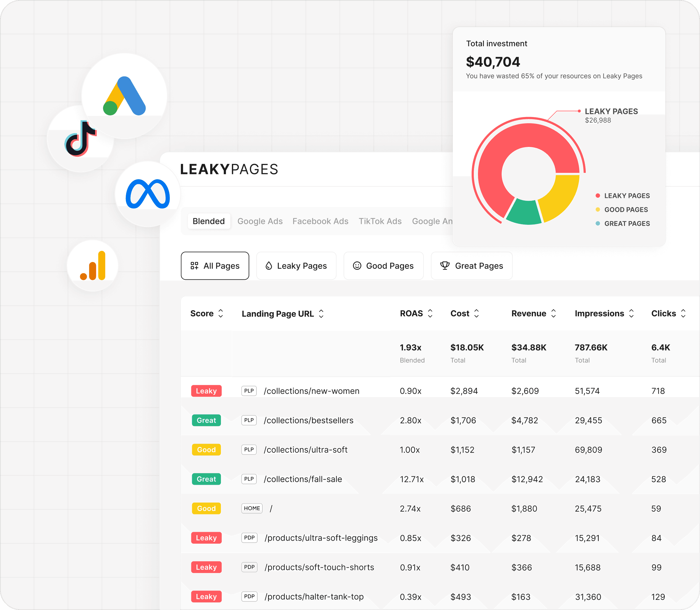The height and width of the screenshot is (610, 700).
Task: Click Leaky badge on new-women row
Action: click(206, 391)
